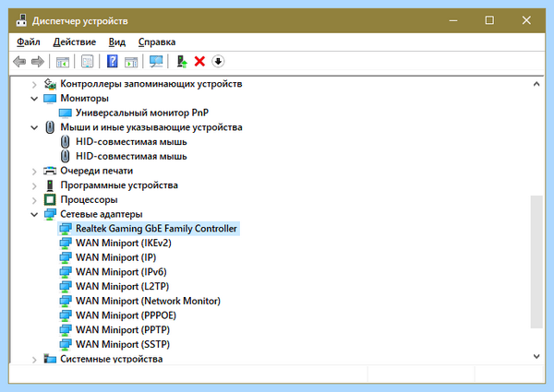This screenshot has height=392, width=554.
Task: Click the Программные устройства icon
Action: (50, 185)
